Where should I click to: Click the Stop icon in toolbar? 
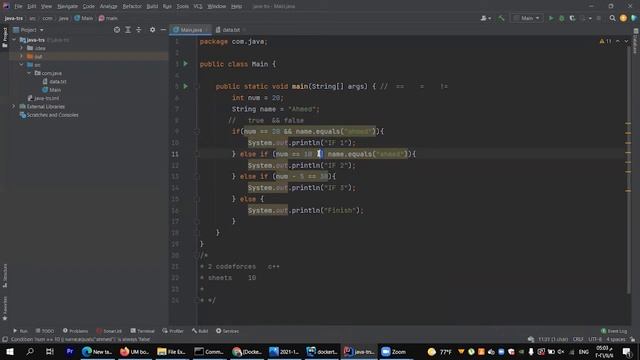[x=599, y=18]
